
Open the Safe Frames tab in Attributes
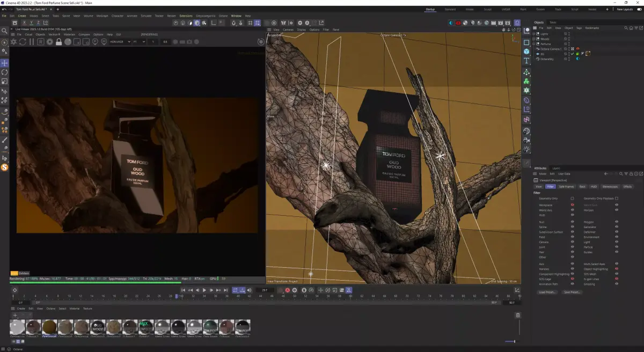[x=566, y=187]
